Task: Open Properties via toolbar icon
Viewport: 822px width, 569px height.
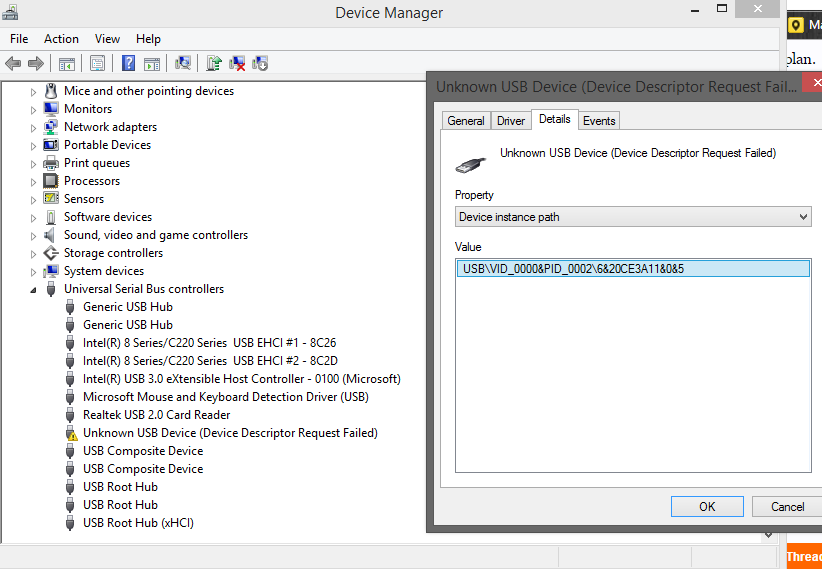Action: tap(98, 64)
